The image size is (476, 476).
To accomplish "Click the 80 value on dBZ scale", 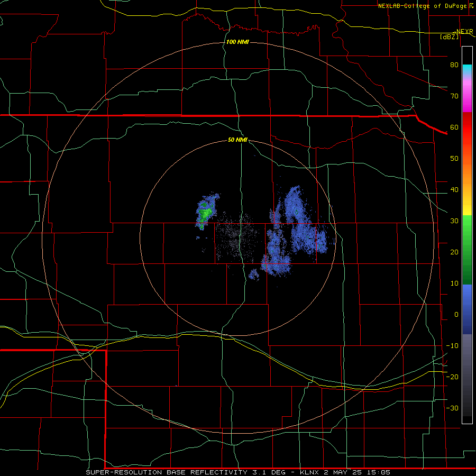I will click(x=454, y=65).
